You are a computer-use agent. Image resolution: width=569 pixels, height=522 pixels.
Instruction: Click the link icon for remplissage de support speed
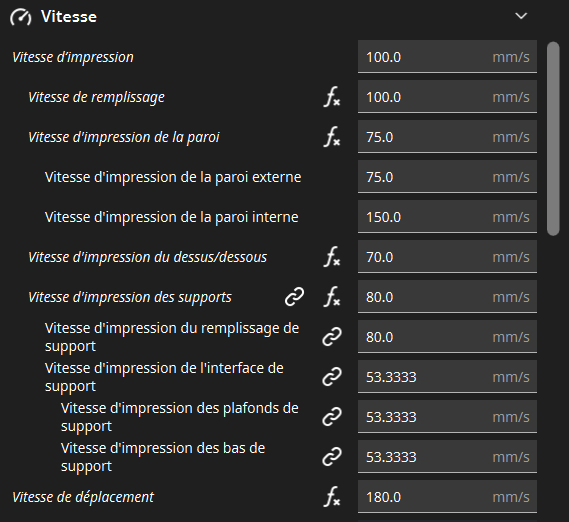(332, 337)
